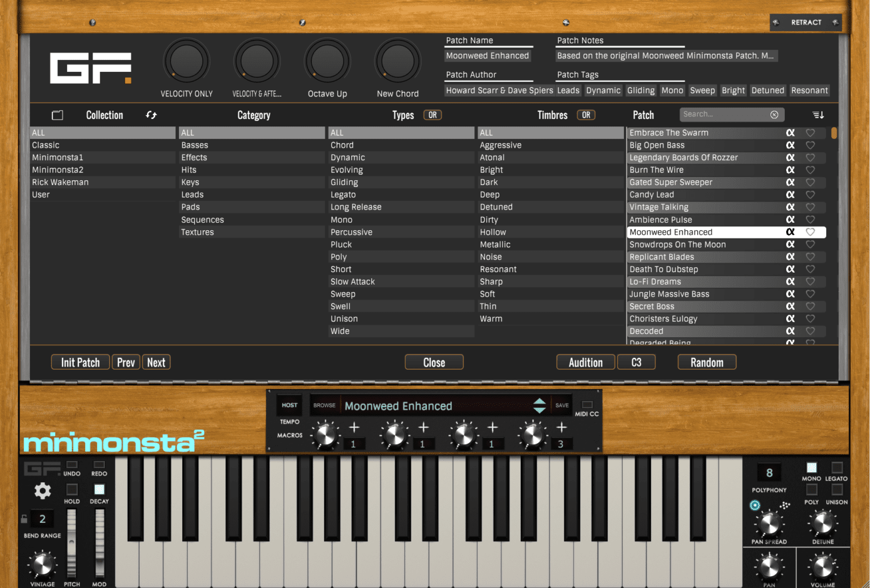This screenshot has height=588, width=870.
Task: Enable the MIDI CC toggle
Action: point(587,405)
